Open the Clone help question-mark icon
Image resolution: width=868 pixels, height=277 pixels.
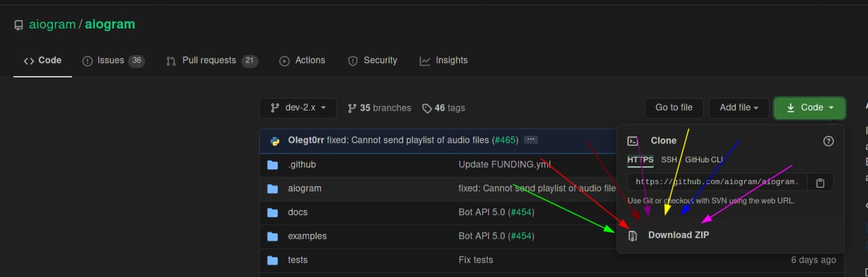tap(828, 141)
